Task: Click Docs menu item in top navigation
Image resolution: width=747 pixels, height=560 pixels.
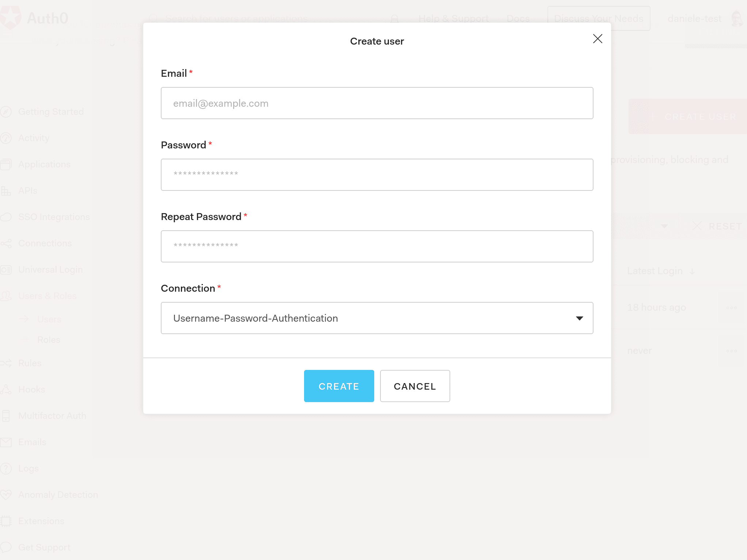Action: [x=518, y=18]
